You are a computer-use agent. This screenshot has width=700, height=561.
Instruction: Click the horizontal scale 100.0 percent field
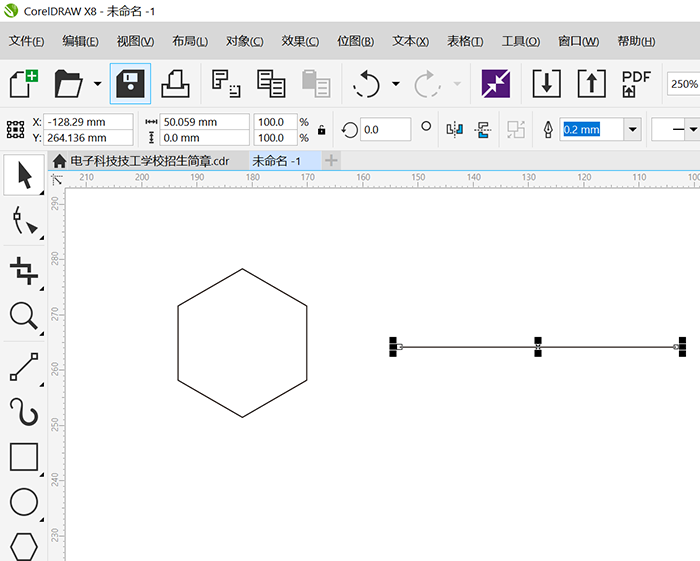click(x=275, y=122)
